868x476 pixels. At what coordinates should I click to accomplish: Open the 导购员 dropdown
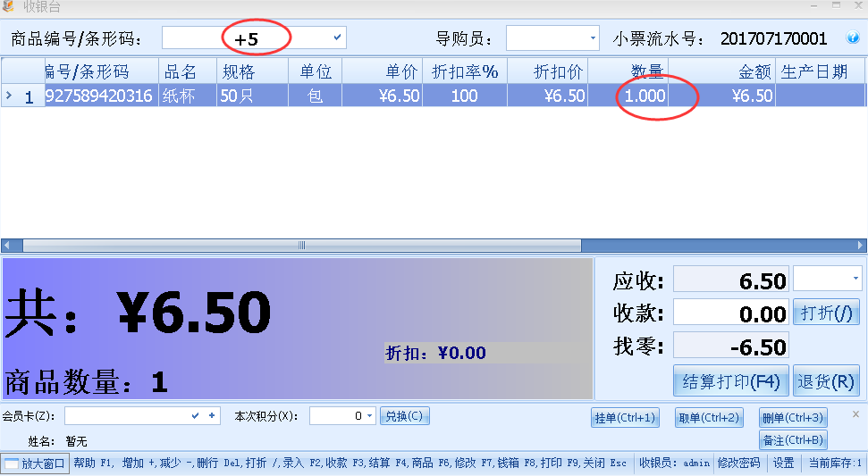[593, 38]
